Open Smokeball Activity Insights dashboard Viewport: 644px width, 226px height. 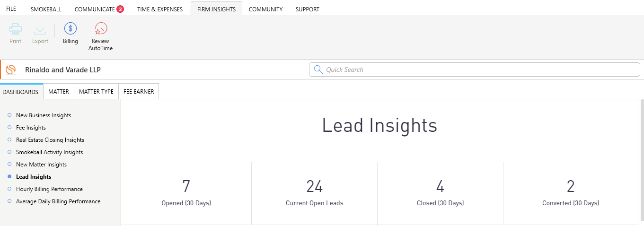tap(49, 152)
